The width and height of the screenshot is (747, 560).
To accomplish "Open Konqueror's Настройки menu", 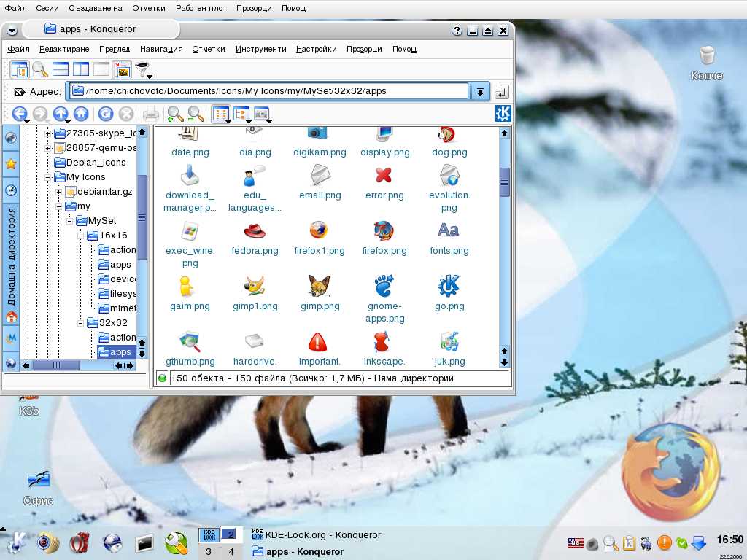I will pyautogui.click(x=317, y=49).
